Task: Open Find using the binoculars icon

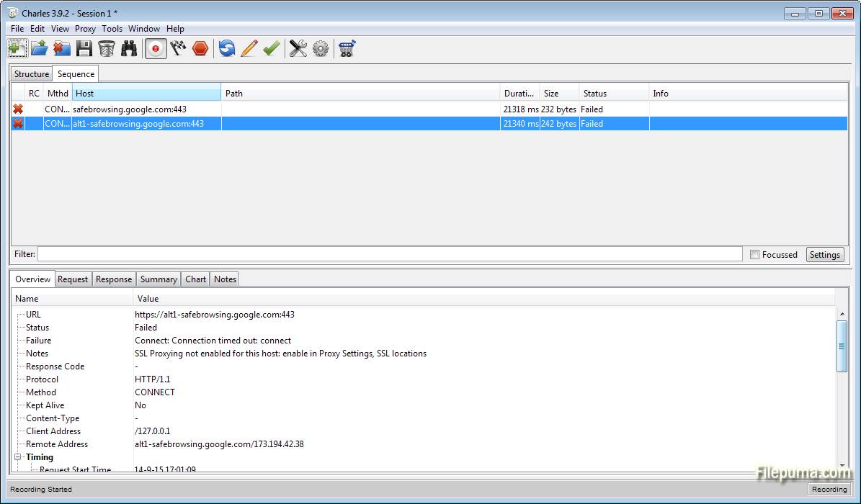Action: (129, 48)
